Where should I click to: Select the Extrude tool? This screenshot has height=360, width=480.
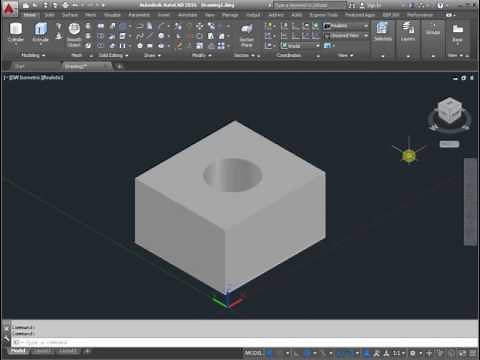pos(40,33)
